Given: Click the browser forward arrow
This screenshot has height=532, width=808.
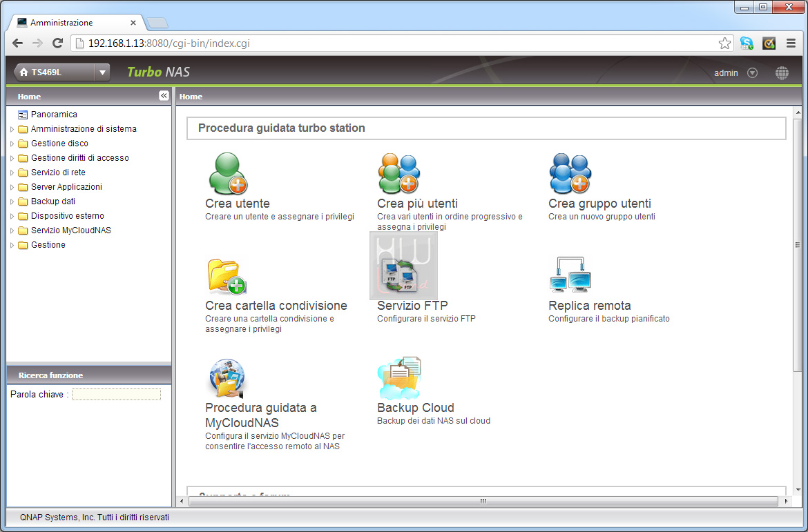Looking at the screenshot, I should [37, 43].
